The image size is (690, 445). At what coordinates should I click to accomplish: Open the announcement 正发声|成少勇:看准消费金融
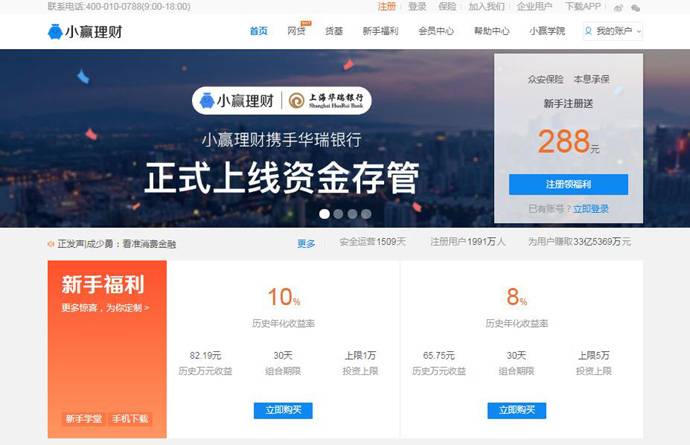tap(117, 244)
